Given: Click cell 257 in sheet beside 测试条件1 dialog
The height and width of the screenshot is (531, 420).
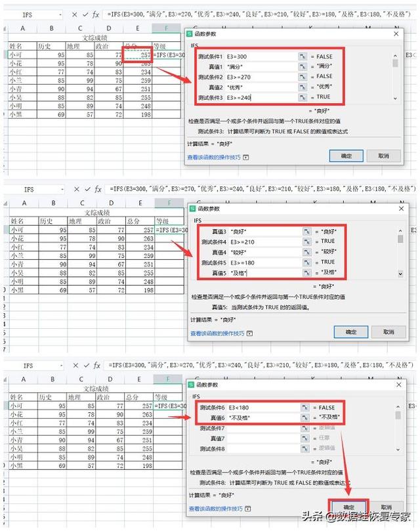Looking at the screenshot, I should (138, 54).
